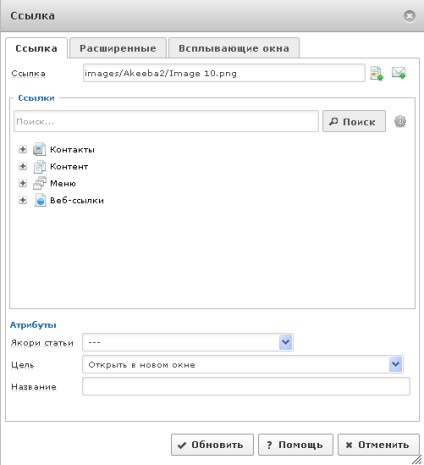Open the Цель target dropdown

coord(243,364)
